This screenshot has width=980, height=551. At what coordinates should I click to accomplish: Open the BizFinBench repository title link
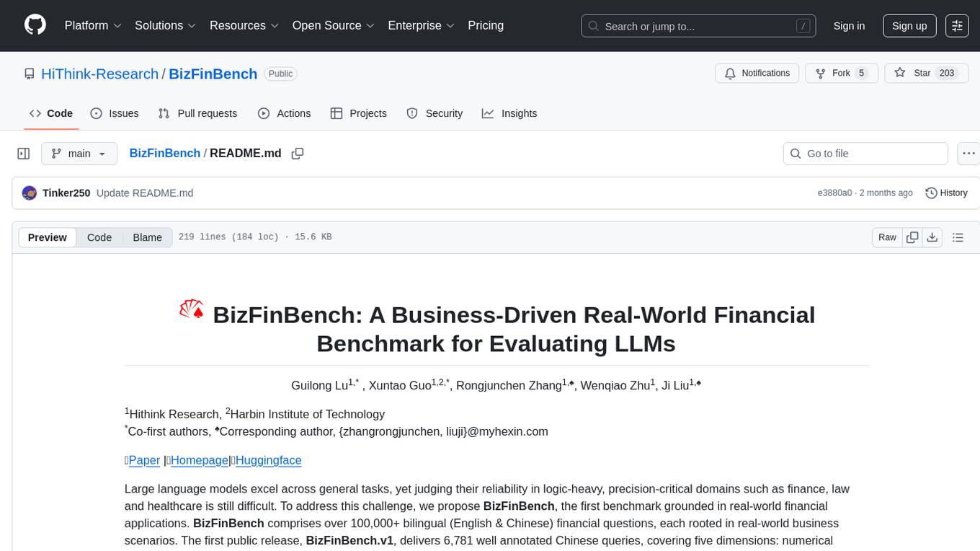coord(213,74)
